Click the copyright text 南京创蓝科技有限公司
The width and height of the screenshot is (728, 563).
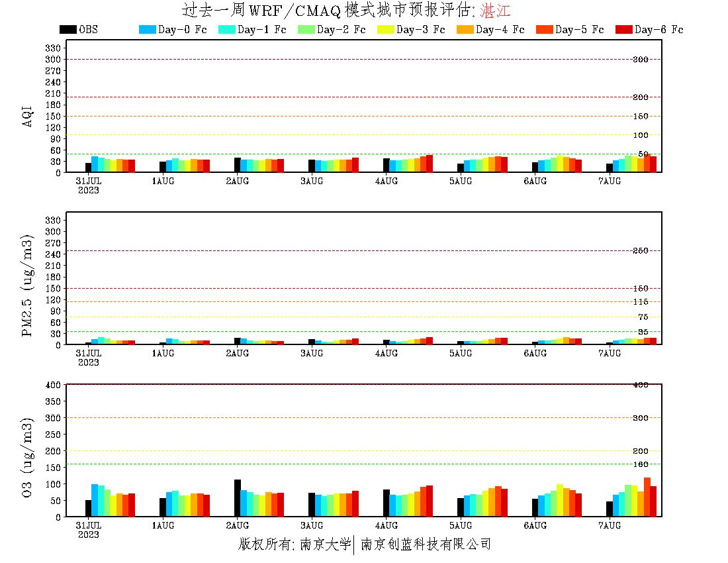[x=426, y=544]
